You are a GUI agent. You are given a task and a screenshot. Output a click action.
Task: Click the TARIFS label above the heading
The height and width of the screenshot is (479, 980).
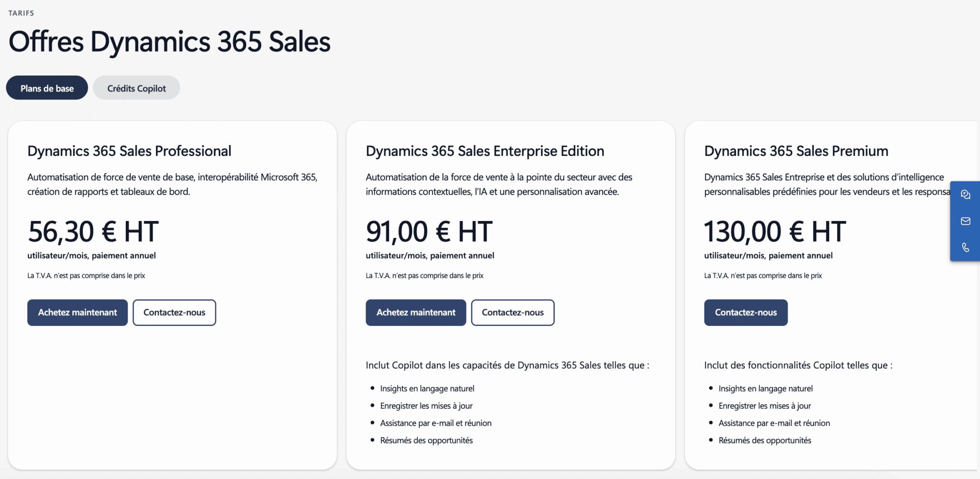21,13
